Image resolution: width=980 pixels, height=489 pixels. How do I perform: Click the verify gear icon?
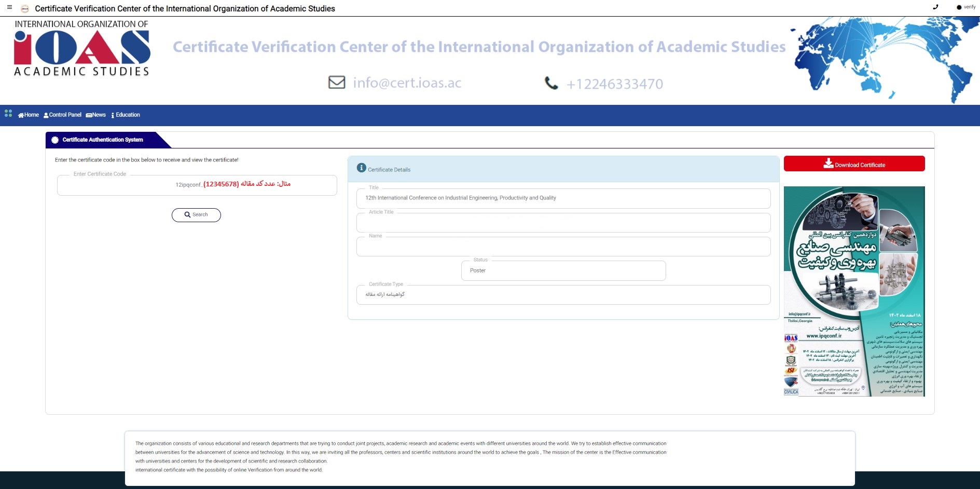(x=959, y=7)
